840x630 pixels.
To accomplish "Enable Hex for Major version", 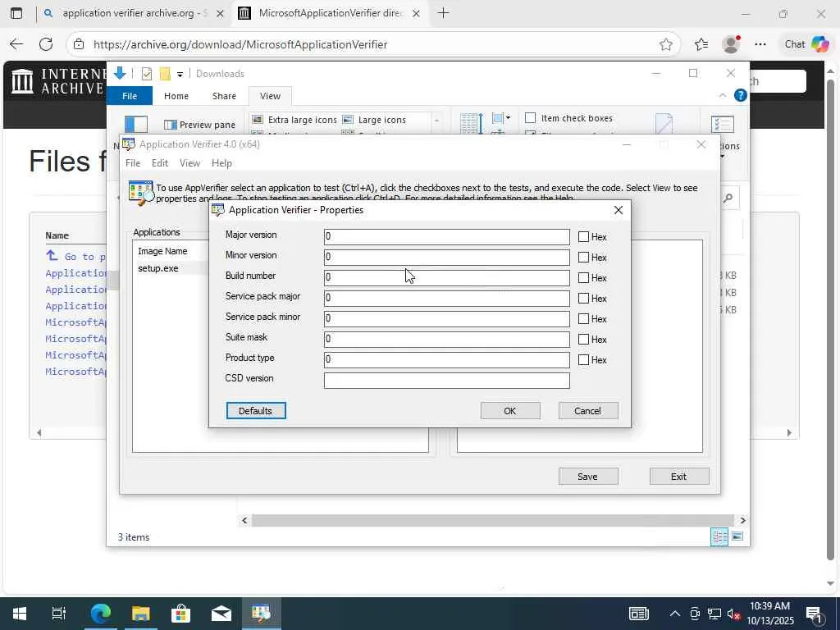I will click(x=583, y=237).
